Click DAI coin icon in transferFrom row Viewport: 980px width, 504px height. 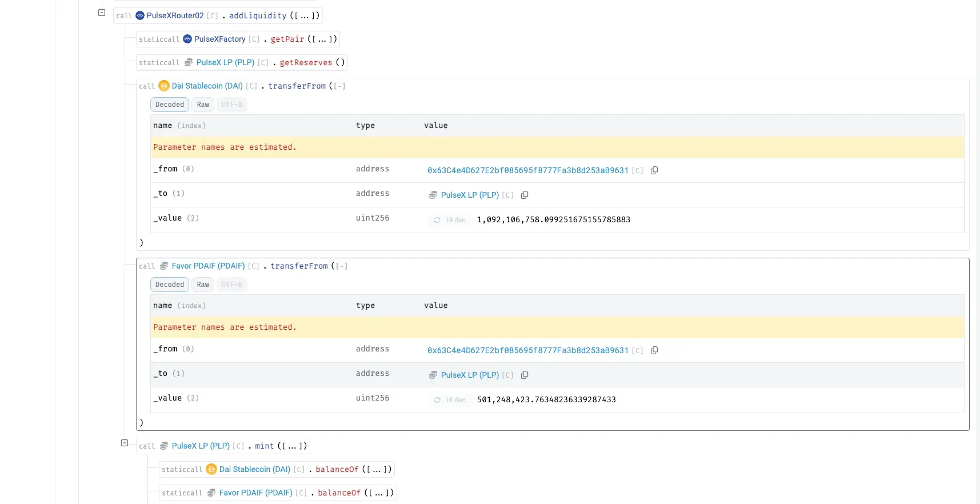click(164, 86)
